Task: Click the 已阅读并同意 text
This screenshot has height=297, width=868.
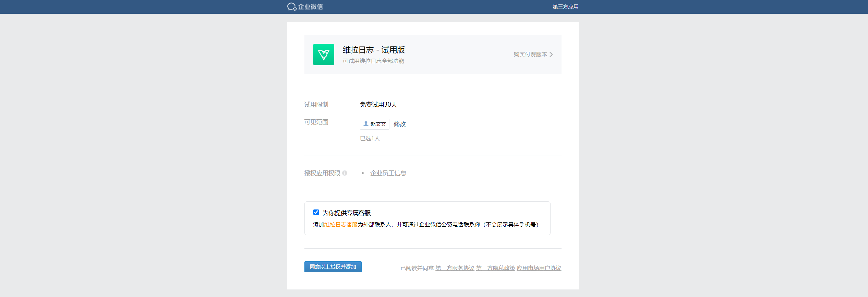Action: 417,268
